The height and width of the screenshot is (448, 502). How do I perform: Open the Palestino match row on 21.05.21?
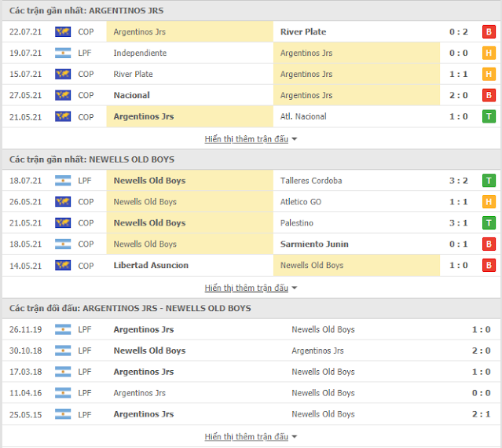[x=251, y=223]
